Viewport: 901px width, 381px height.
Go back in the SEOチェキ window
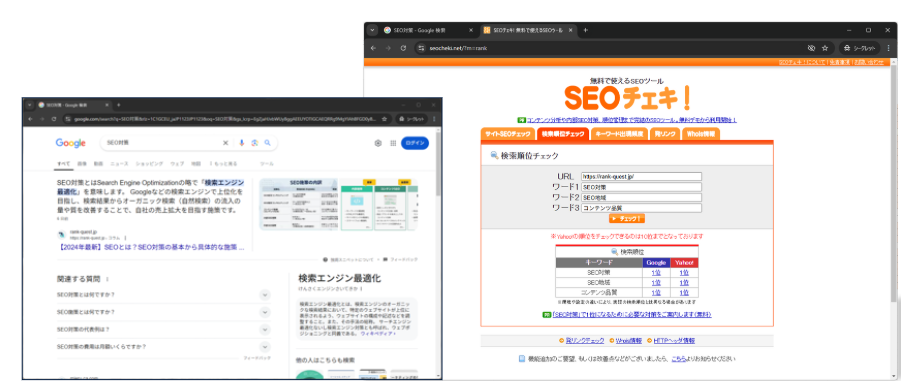point(373,48)
